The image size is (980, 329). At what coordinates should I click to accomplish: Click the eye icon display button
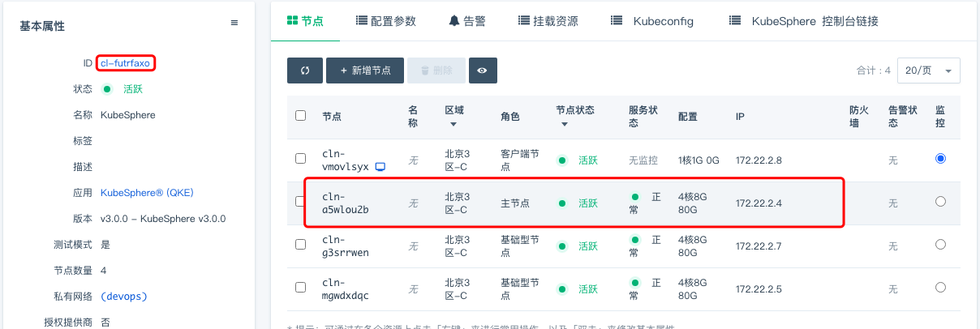click(x=482, y=70)
